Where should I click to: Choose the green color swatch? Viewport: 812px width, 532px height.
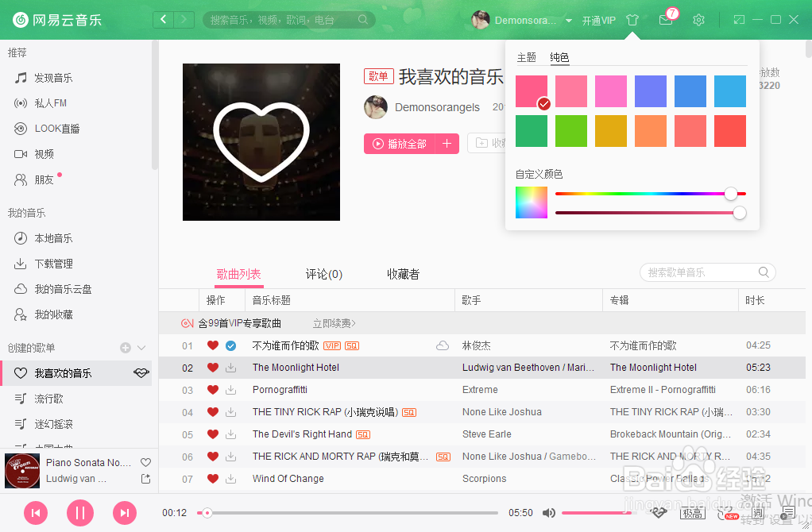[x=532, y=131]
